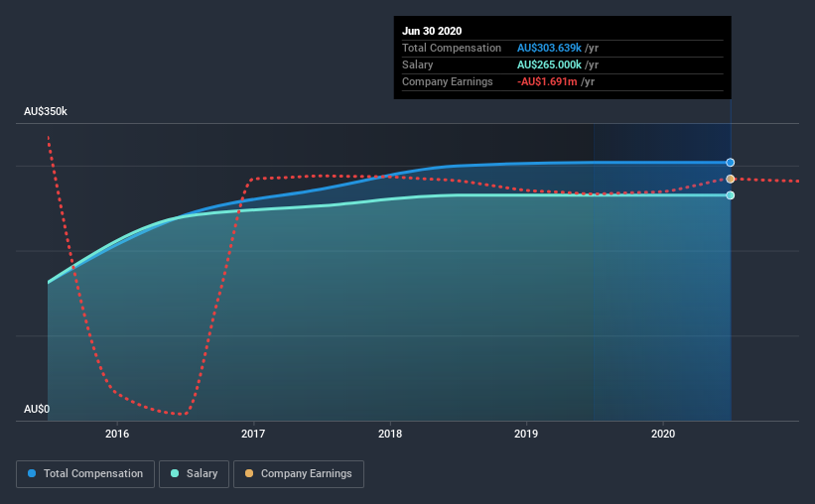The height and width of the screenshot is (504, 815).
Task: Click the Total Compensation row label in tooltip
Action: (x=451, y=48)
